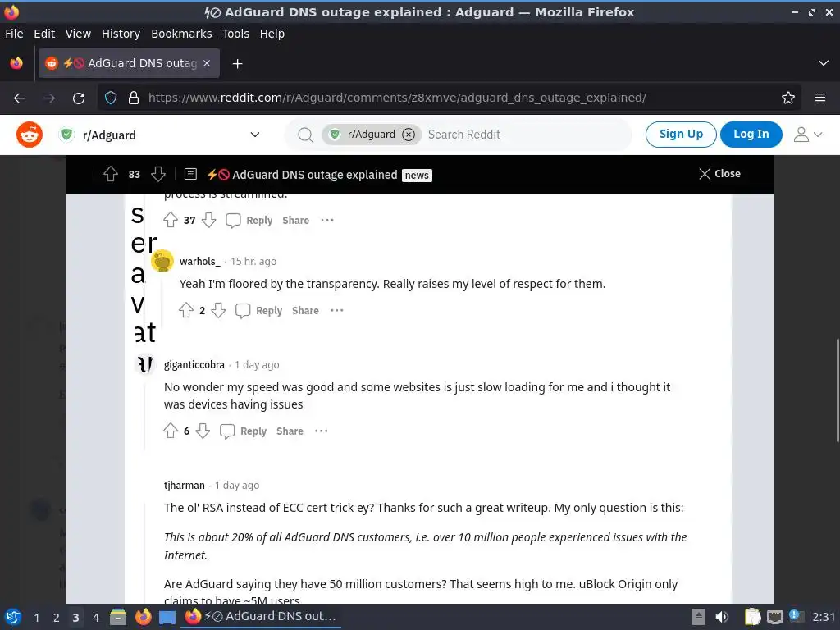
Task: Bookmark this page with the star icon
Action: [788, 98]
